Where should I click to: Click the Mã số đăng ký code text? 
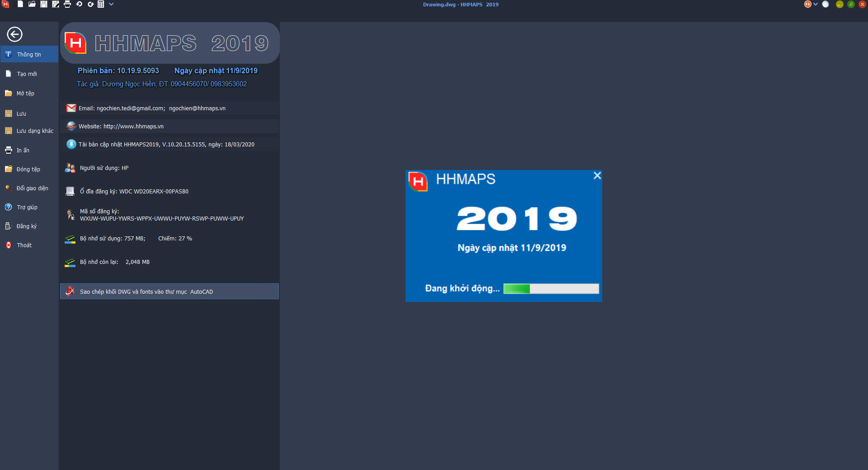coord(162,215)
